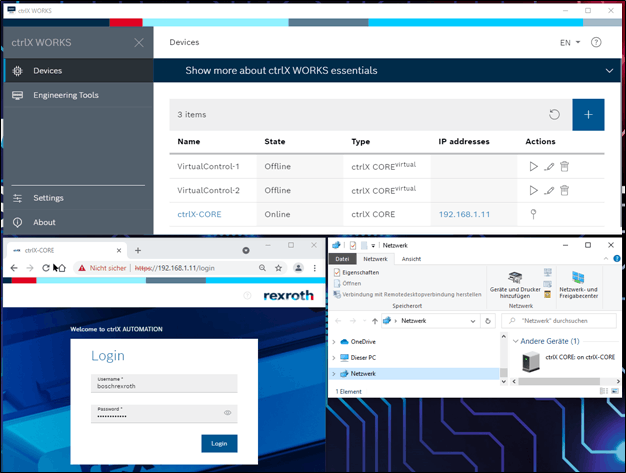
Task: Click the rexroth logo
Action: [x=288, y=295]
